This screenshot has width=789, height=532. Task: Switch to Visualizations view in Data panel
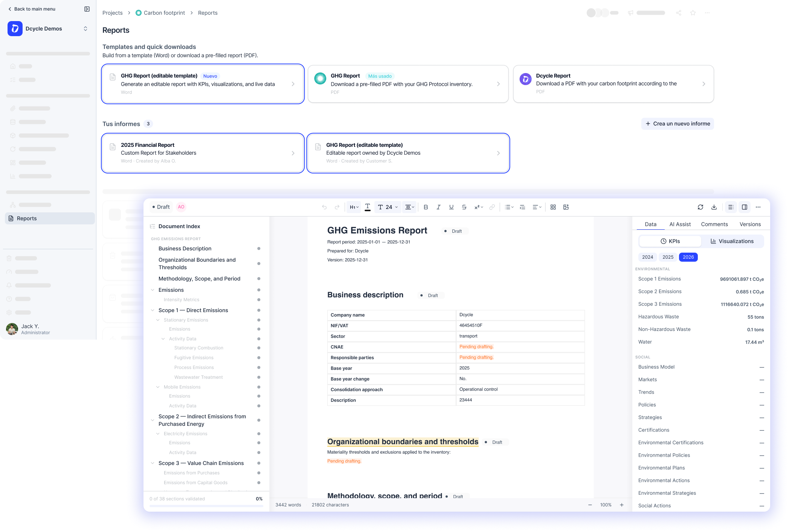coord(732,241)
